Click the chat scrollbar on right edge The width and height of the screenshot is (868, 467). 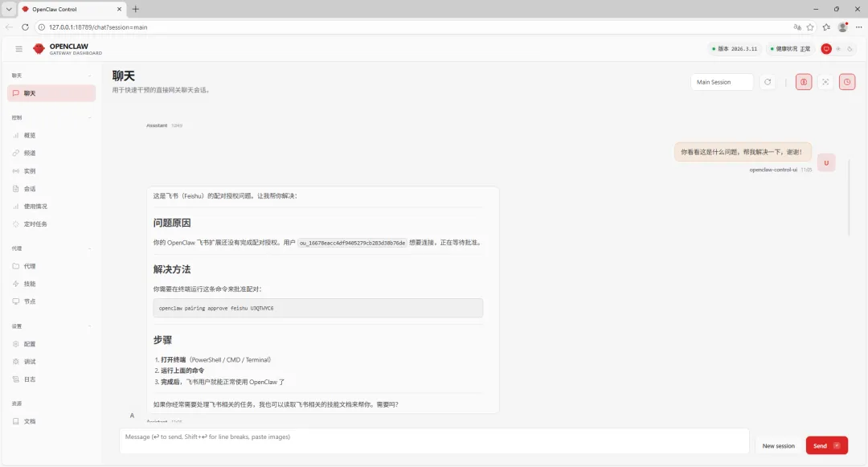tap(849, 198)
